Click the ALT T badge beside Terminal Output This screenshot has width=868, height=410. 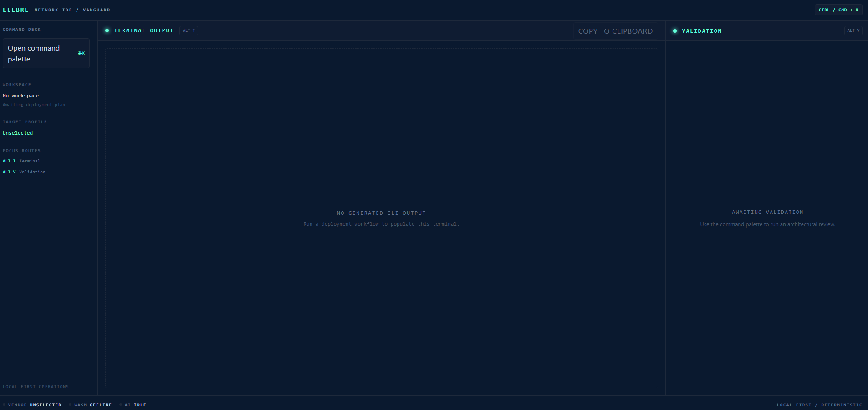(189, 30)
